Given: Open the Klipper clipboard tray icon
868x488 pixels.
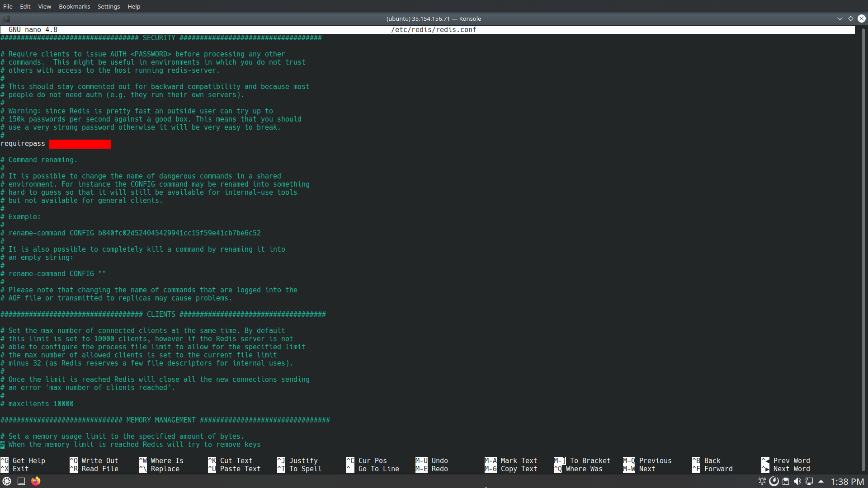Looking at the screenshot, I should pyautogui.click(x=785, y=481).
